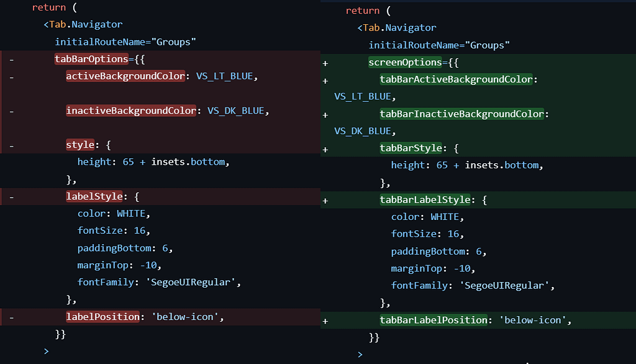Screen dimensions: 636x364
Task: Click the minus marker on the activeBackgroundColor line
Action: click(x=11, y=76)
